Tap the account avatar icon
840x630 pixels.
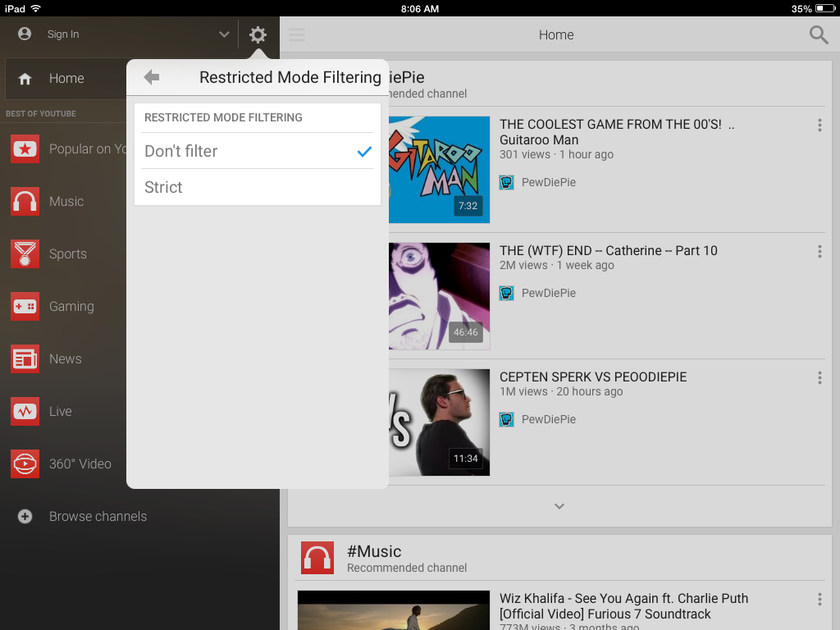[25, 34]
